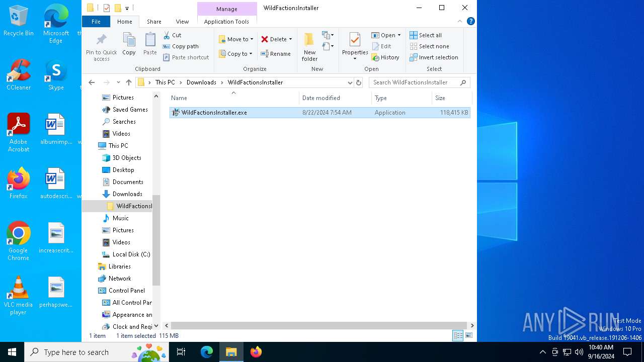644x362 pixels.
Task: Switch to the View ribbon tab
Action: (182, 22)
